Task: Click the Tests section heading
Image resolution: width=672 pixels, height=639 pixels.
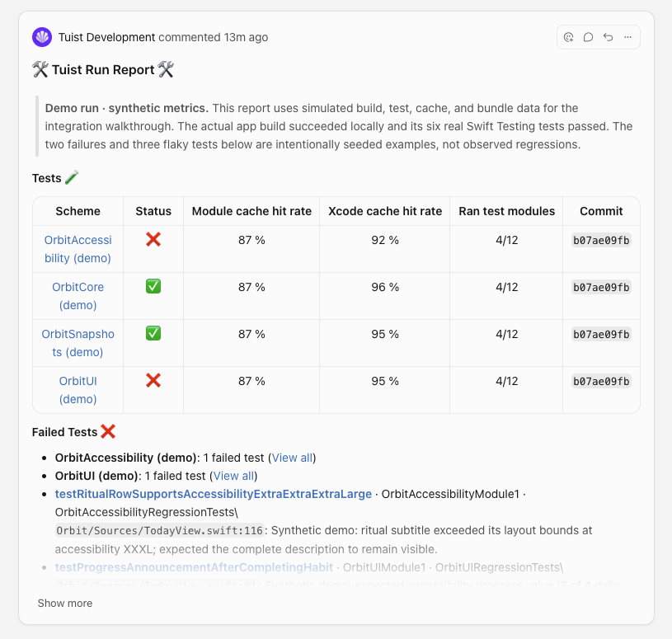Action: pyautogui.click(x=56, y=178)
